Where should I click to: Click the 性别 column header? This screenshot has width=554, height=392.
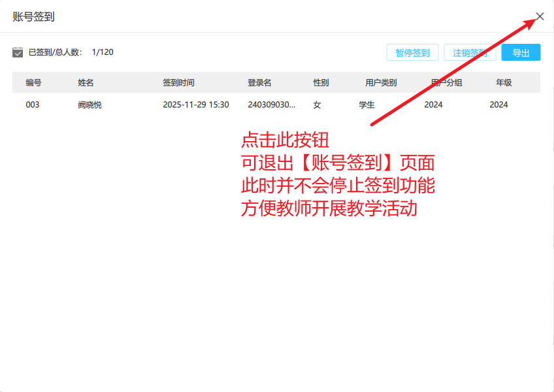pyautogui.click(x=321, y=82)
